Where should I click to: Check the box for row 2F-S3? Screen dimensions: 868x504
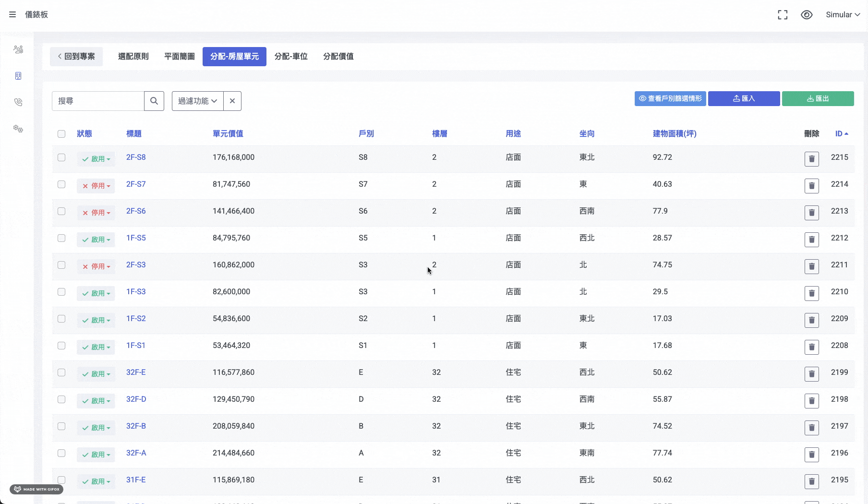tap(61, 265)
